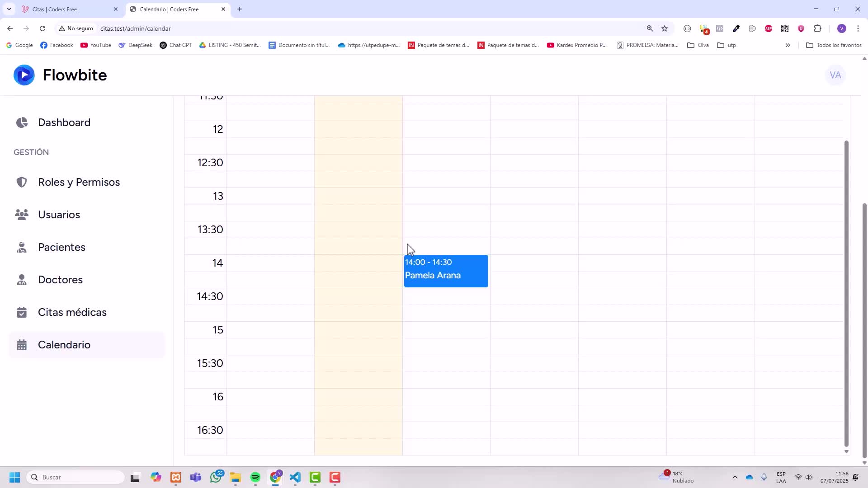Select the Calendario | Coders Free tab
This screenshot has height=488, width=868.
[177, 9]
